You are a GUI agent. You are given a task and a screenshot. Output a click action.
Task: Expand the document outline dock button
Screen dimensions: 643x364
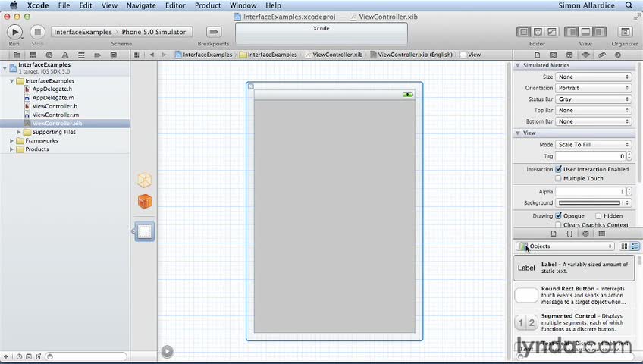[x=167, y=351]
